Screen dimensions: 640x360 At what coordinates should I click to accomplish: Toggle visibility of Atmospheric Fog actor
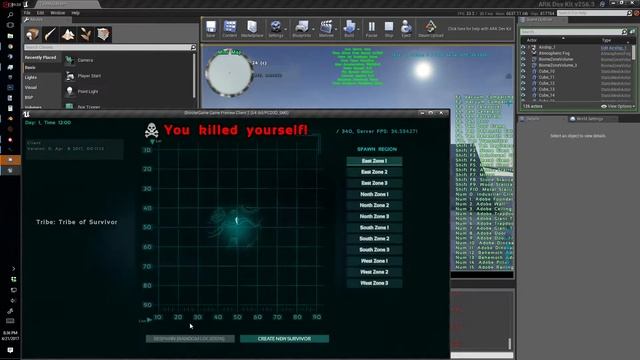(x=523, y=53)
